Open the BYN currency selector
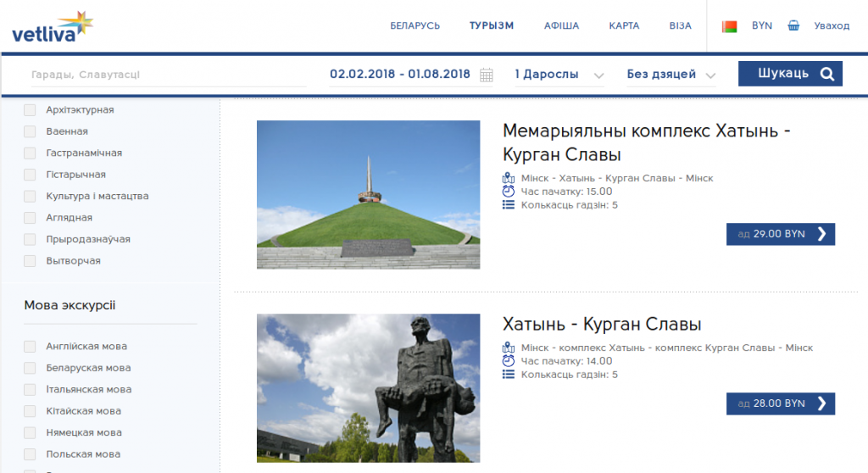Image resolution: width=868 pixels, height=473 pixels. [762, 25]
